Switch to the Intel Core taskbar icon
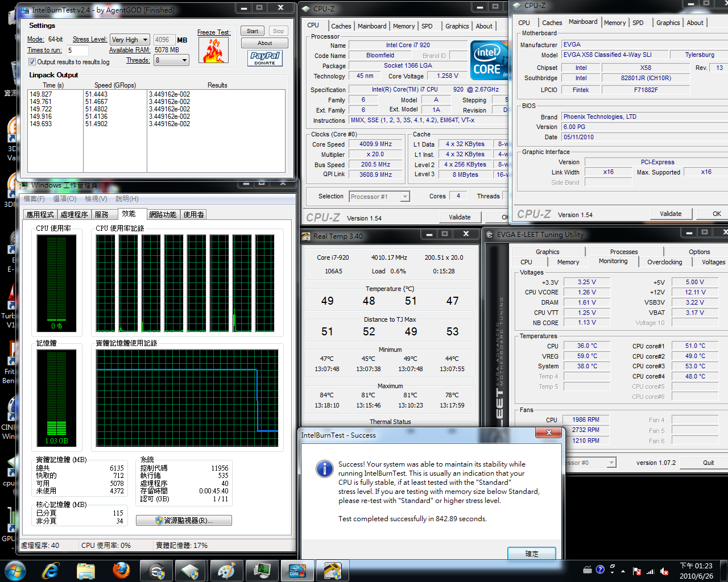The width and height of the screenshot is (728, 582). tap(296, 571)
